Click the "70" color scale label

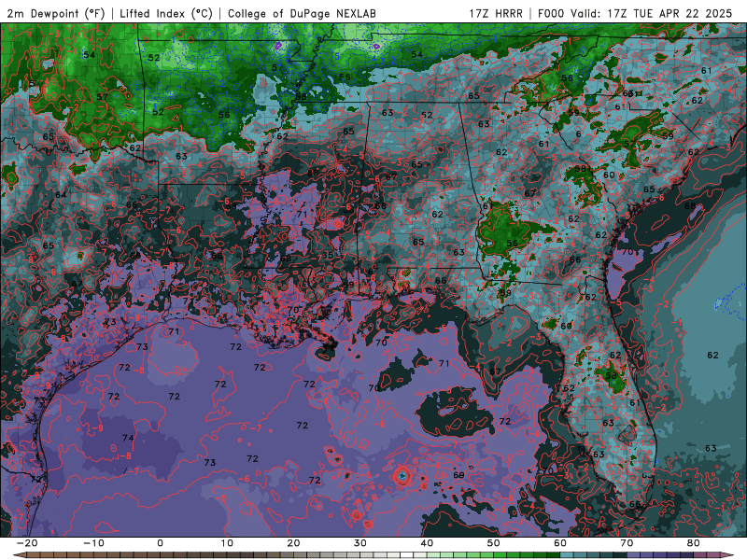pyautogui.click(x=627, y=543)
